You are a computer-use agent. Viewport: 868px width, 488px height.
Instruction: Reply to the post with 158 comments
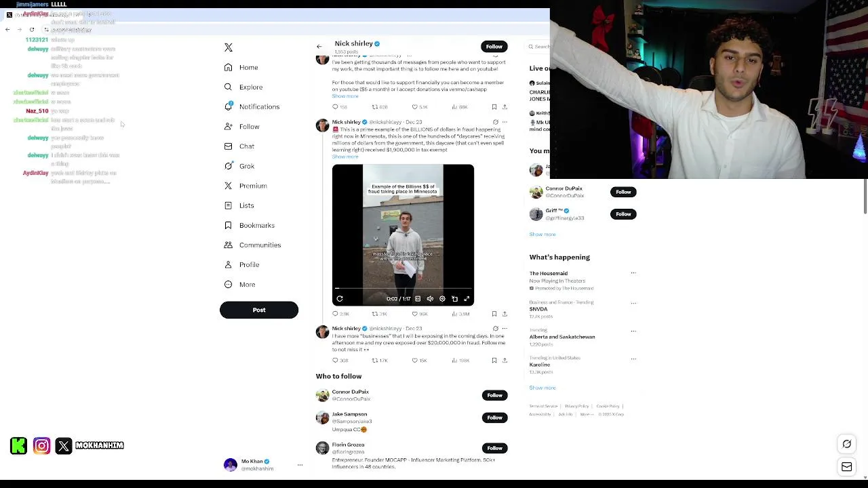[x=340, y=107]
